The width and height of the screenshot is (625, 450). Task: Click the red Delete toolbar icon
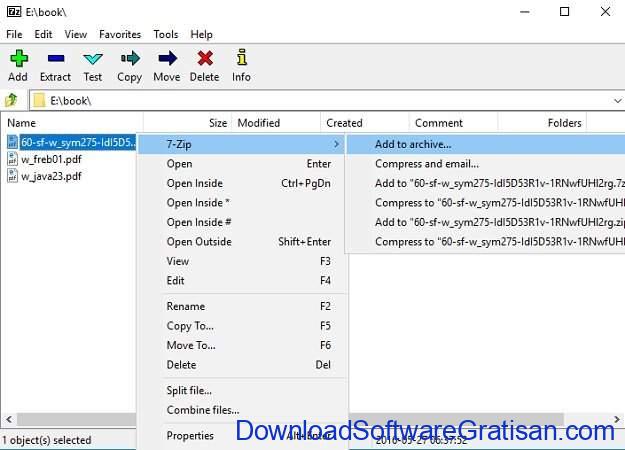tap(204, 59)
